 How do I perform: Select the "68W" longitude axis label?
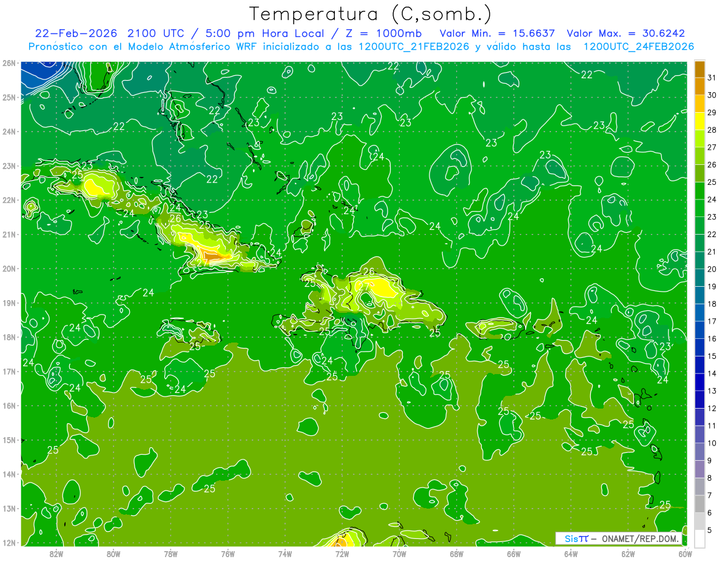click(457, 554)
